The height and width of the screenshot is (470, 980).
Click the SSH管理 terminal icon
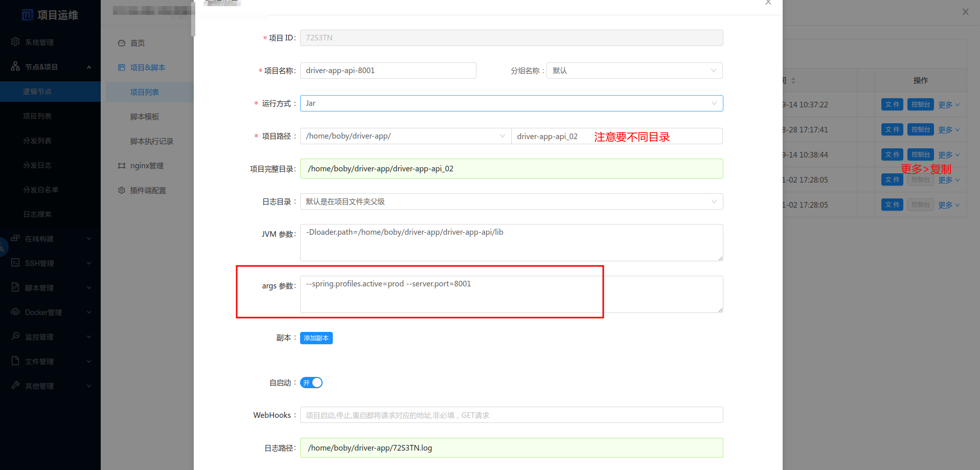pyautogui.click(x=15, y=262)
